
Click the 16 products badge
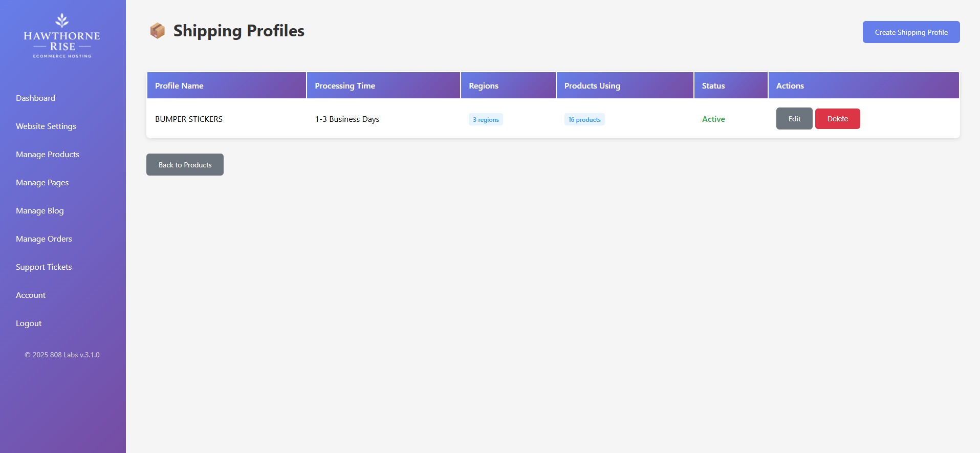(x=584, y=119)
